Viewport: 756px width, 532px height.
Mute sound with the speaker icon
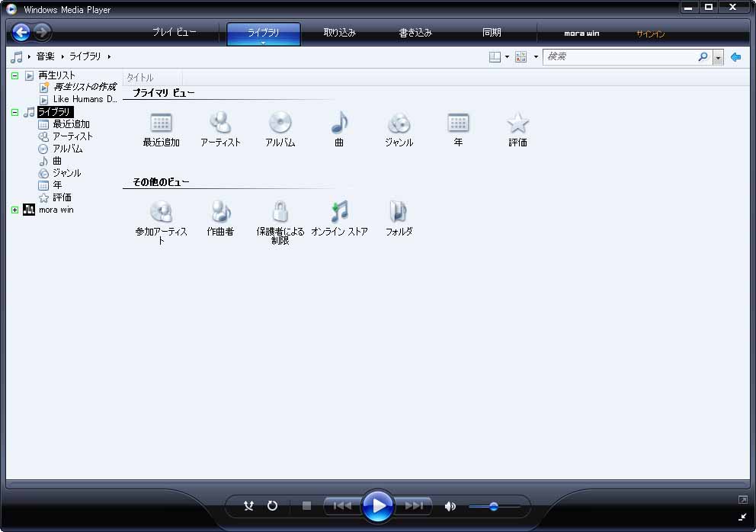(450, 506)
